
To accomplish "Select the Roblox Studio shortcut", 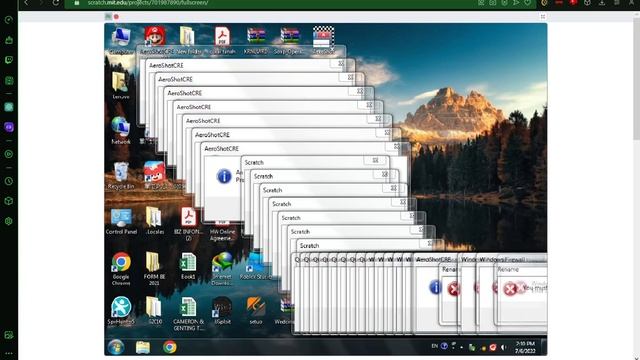I will 255,266.
